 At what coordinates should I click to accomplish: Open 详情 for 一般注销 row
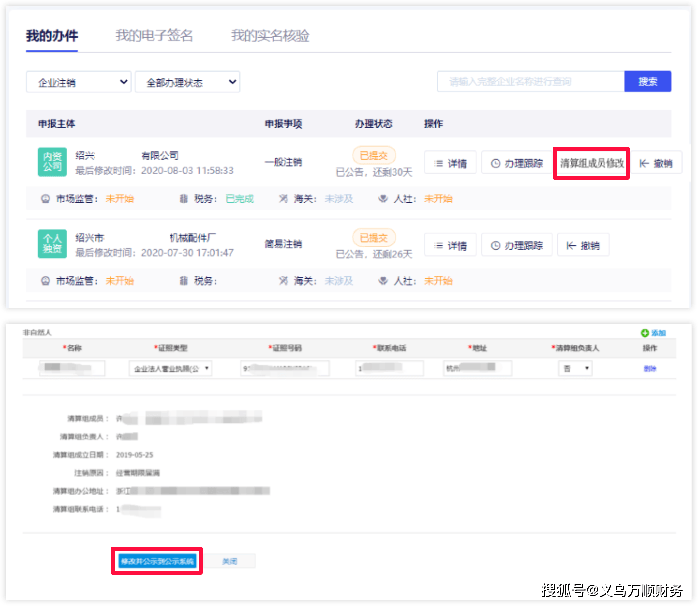click(450, 163)
